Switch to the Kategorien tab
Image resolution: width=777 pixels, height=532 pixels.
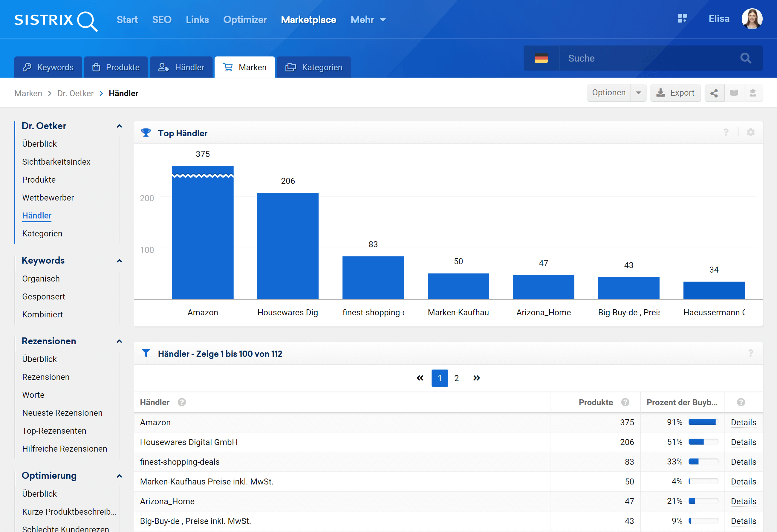(x=313, y=67)
